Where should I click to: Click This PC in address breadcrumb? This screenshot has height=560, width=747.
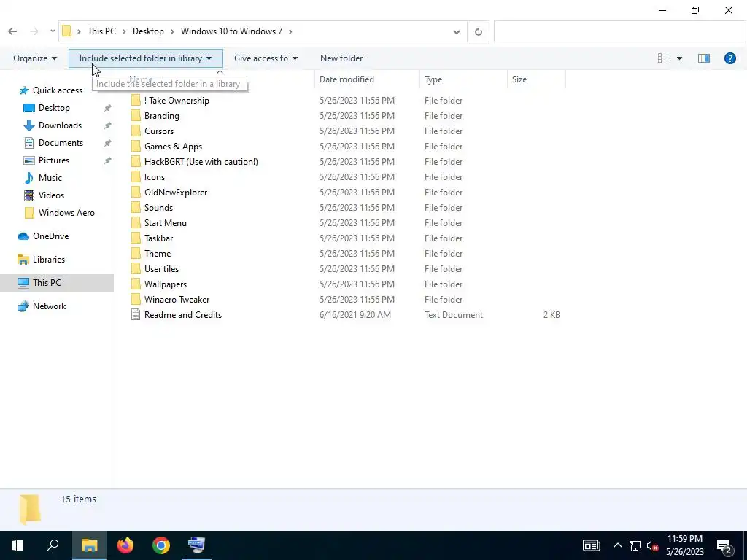coord(101,31)
